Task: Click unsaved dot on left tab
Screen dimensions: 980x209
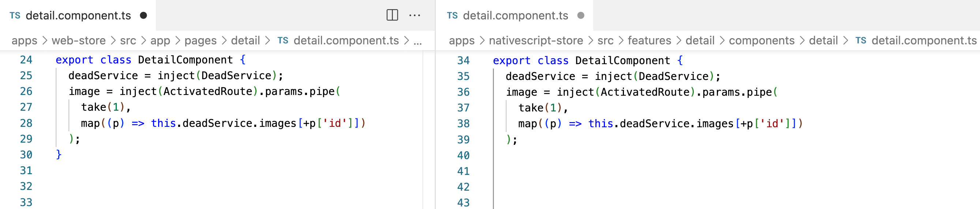Action: [x=143, y=15]
